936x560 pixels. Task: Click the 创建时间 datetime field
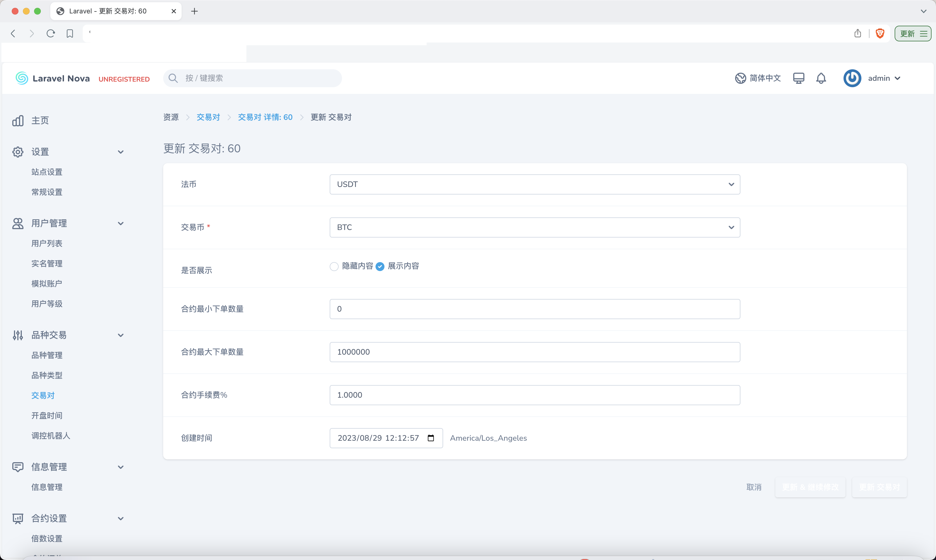[386, 438]
